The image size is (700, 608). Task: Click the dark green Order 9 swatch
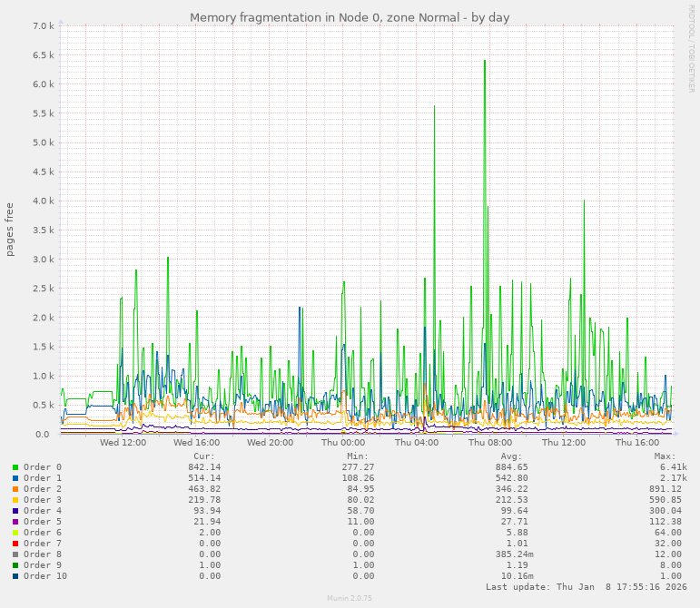point(15,565)
